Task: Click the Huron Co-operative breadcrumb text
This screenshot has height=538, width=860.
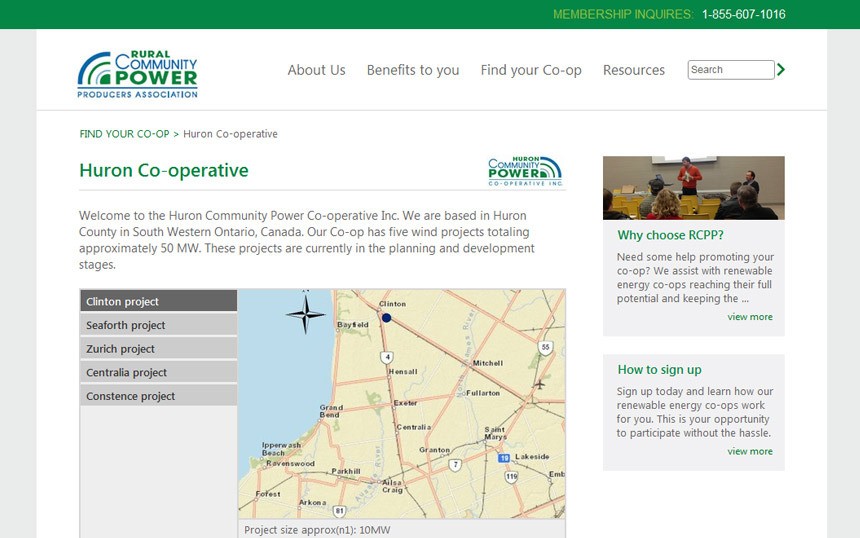Action: coord(230,134)
